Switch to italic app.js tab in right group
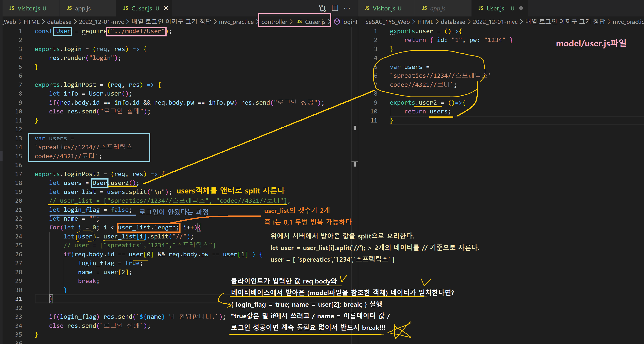Viewport: 644px width, 344px height. pos(437,8)
